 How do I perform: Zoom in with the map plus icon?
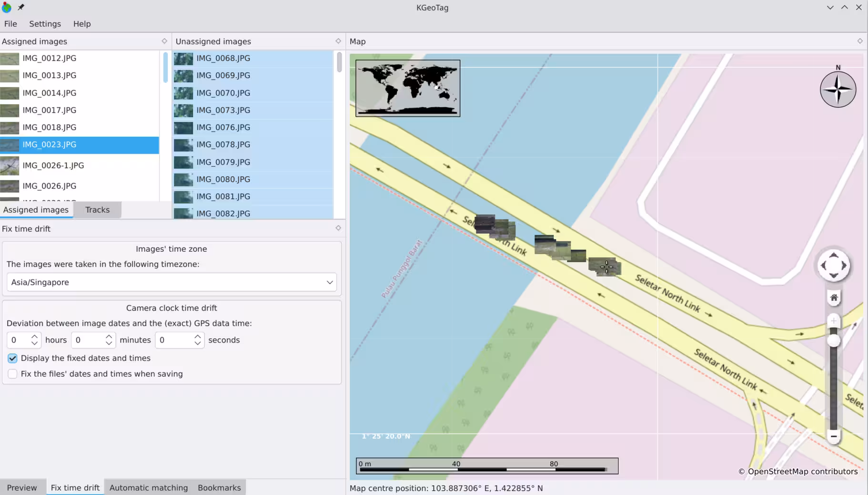pos(834,321)
